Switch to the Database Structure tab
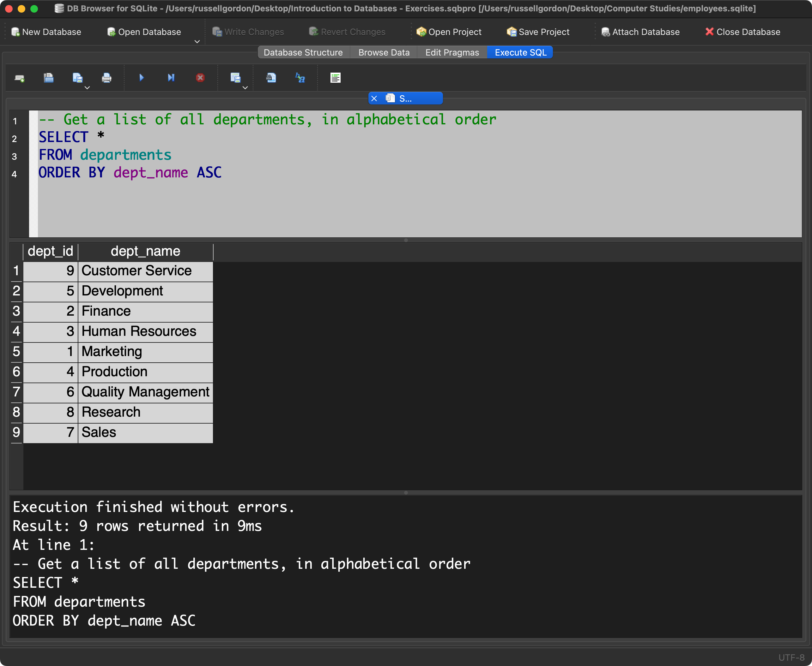This screenshot has width=812, height=666. [x=303, y=52]
